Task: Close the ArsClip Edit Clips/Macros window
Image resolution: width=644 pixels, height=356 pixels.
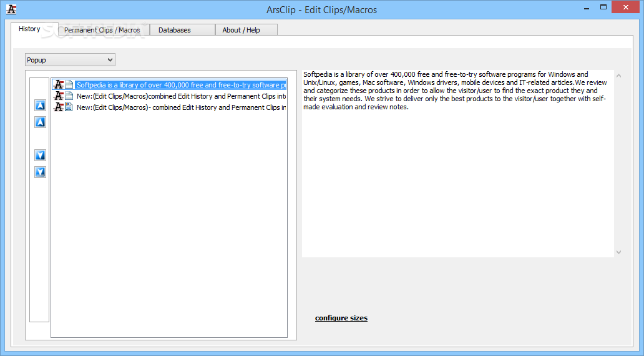Action: (625, 7)
